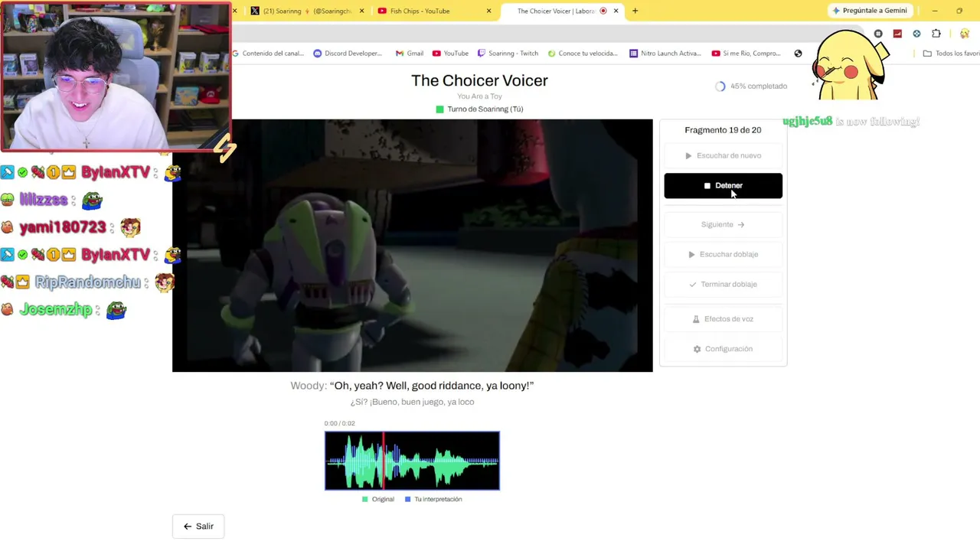Click the flask icon beside Efectos de voz
Screen dimensions: 980x551
click(696, 319)
